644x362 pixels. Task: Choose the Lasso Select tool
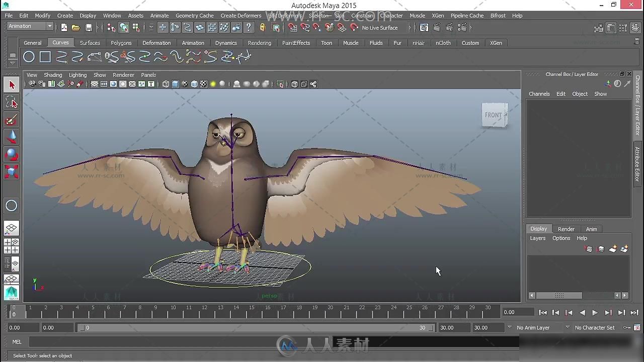pyautogui.click(x=12, y=103)
